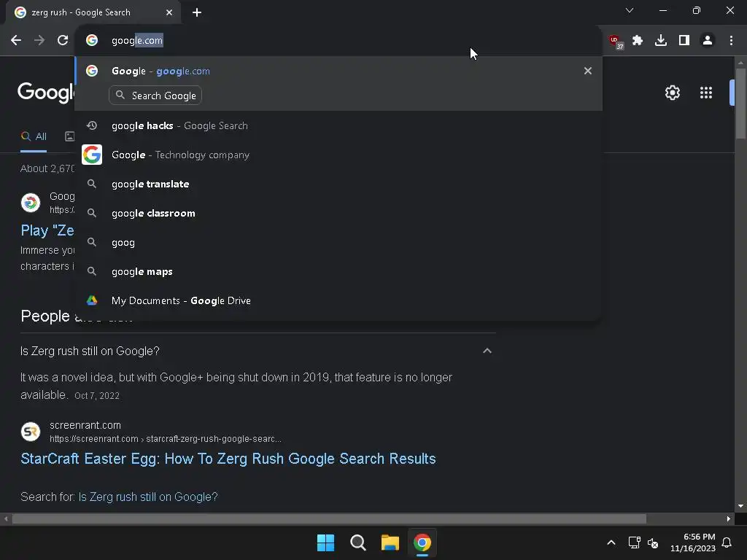
Task: Open the notifications bell icon
Action: (727, 542)
